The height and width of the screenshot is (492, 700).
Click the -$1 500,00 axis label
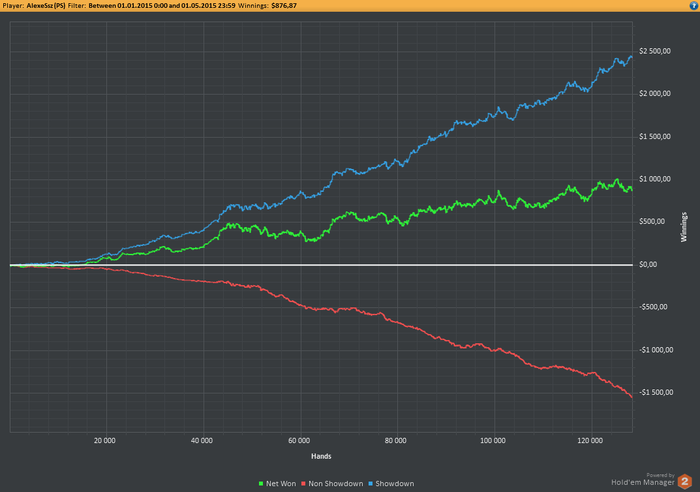656,392
